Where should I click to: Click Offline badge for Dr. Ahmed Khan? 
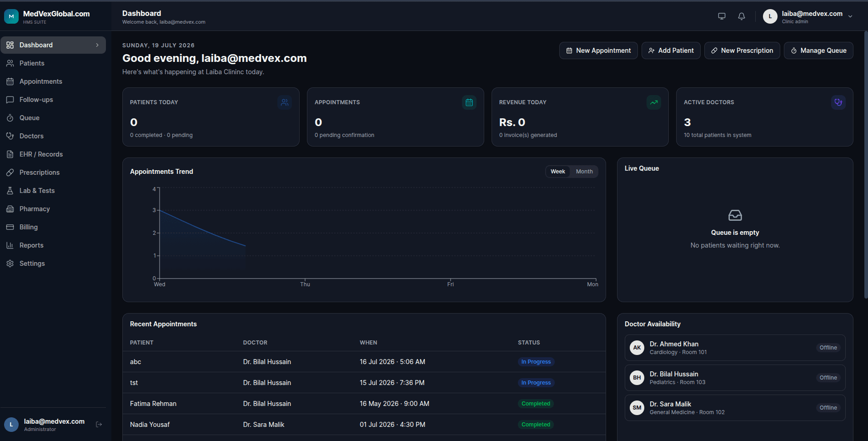pos(828,348)
